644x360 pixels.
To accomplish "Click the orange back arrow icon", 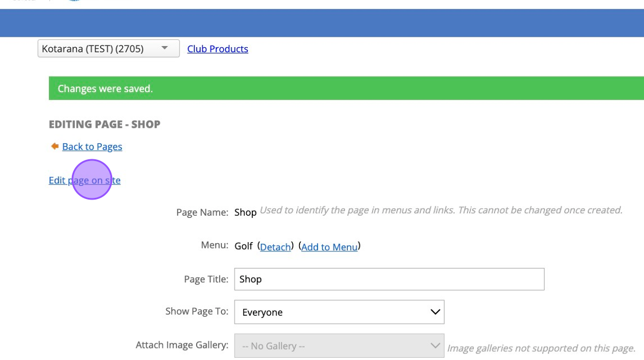I will pos(55,146).
